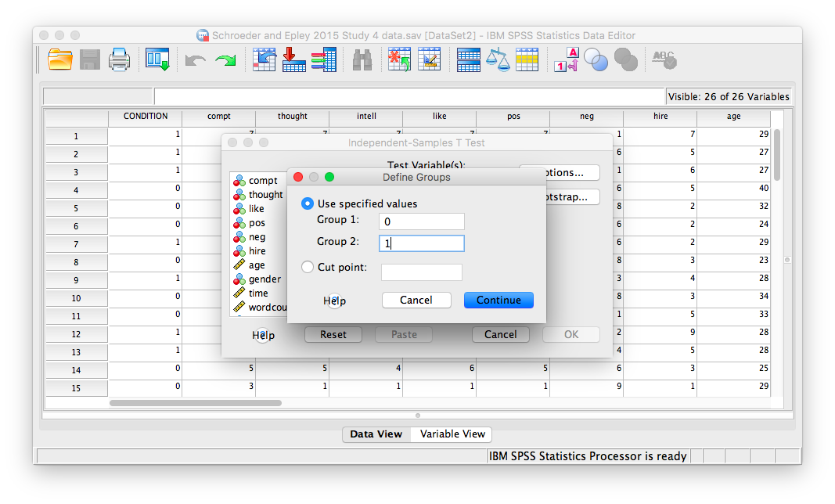Select the age column header
Screen dimensions: 835x504
click(x=733, y=117)
